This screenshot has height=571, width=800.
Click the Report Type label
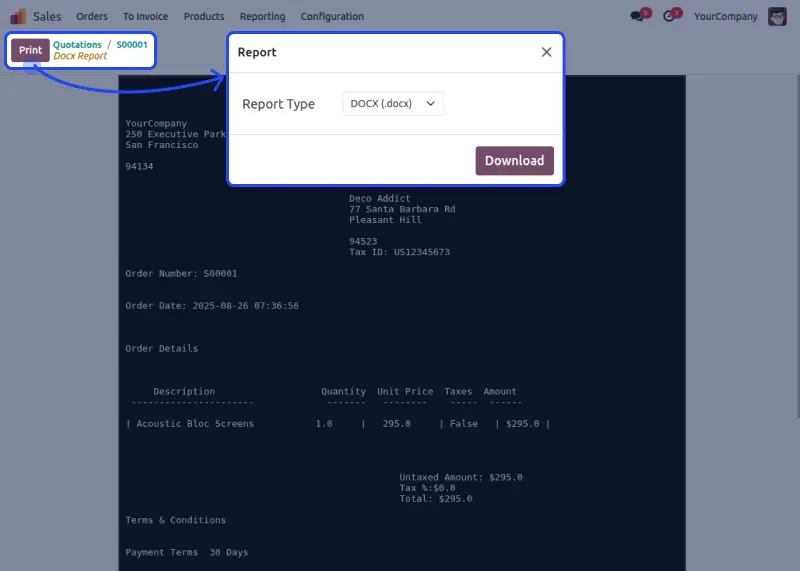[x=278, y=104]
